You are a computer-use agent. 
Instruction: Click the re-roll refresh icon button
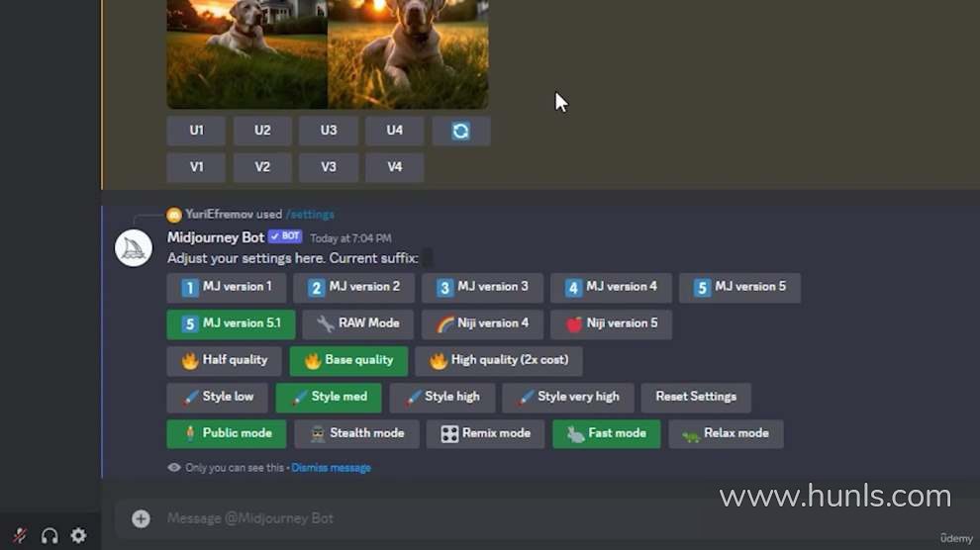pyautogui.click(x=460, y=132)
